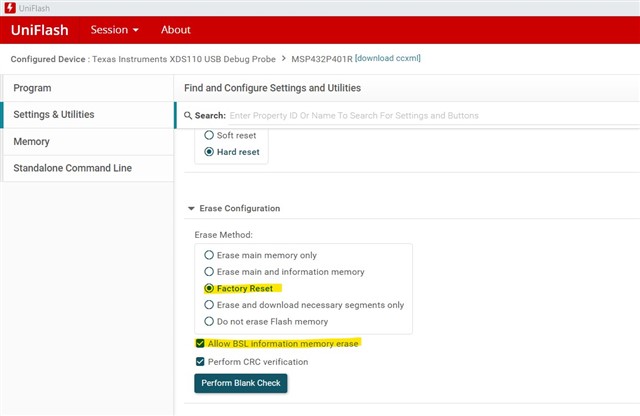
Task: Click the UniFlash logo title
Action: coord(40,30)
